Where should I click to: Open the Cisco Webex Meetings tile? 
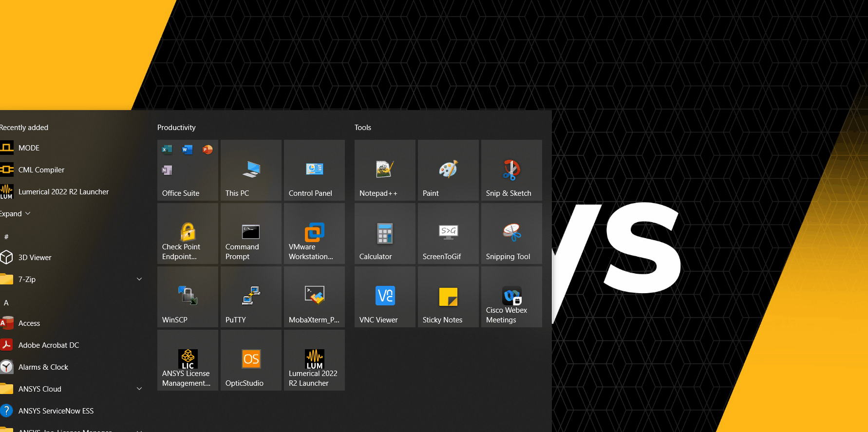point(511,297)
